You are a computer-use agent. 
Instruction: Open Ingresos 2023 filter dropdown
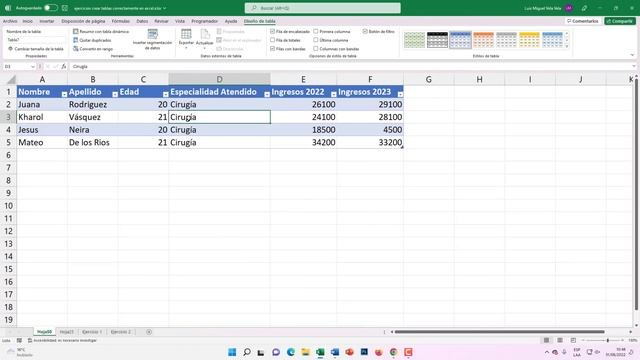pos(400,94)
